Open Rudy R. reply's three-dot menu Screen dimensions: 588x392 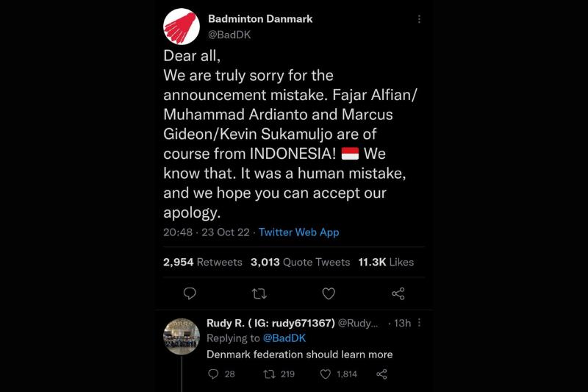(x=419, y=323)
